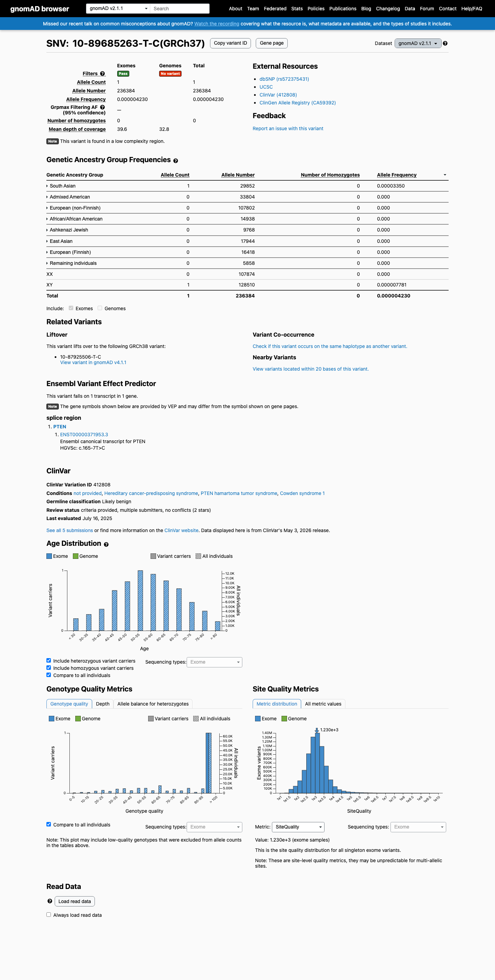The width and height of the screenshot is (495, 980).
Task: Switch to All metric values tab
Action: (323, 704)
